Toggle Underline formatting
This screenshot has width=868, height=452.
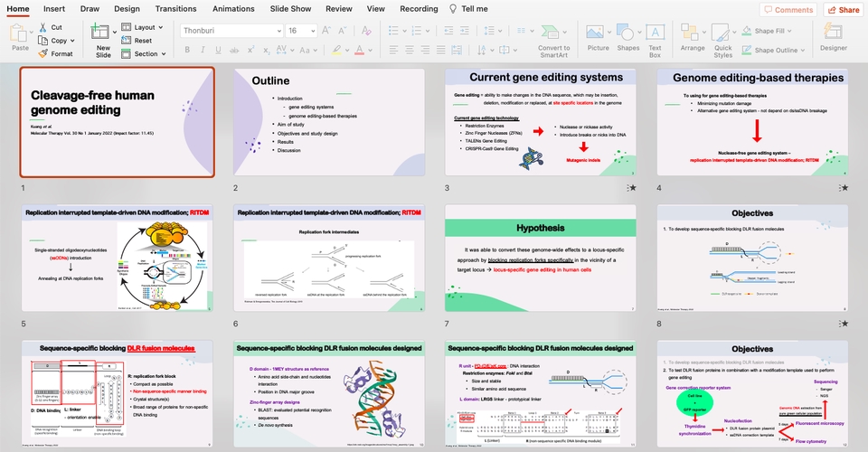[218, 50]
